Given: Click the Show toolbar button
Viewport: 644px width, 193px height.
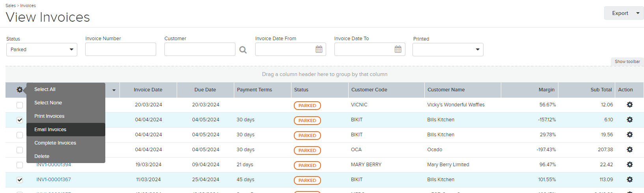Looking at the screenshot, I should coord(627,61).
